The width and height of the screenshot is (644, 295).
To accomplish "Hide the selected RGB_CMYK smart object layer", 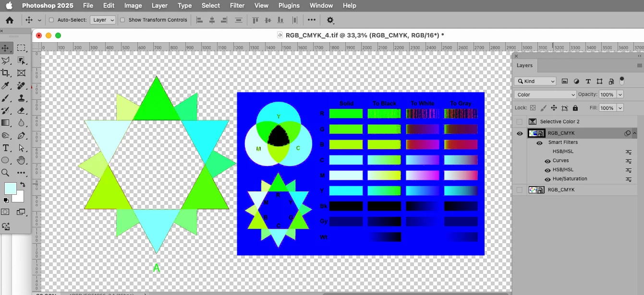I will [x=519, y=133].
